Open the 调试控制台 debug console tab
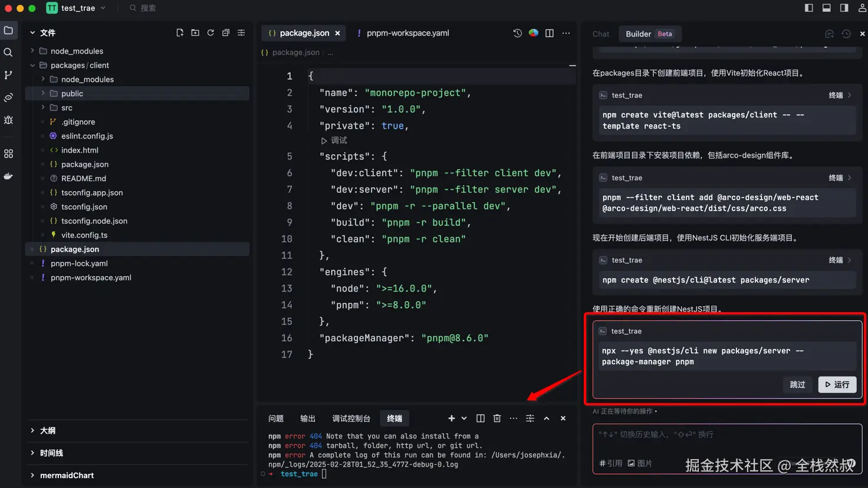Viewport: 868px width, 488px height. point(351,418)
